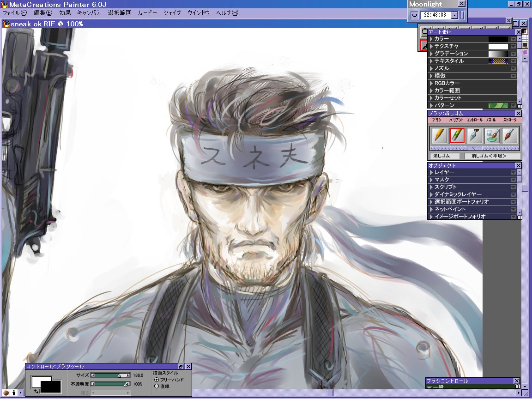The image size is (532, 399).
Task: Open the brush drawer triangle below brush icons
Action: [475, 148]
